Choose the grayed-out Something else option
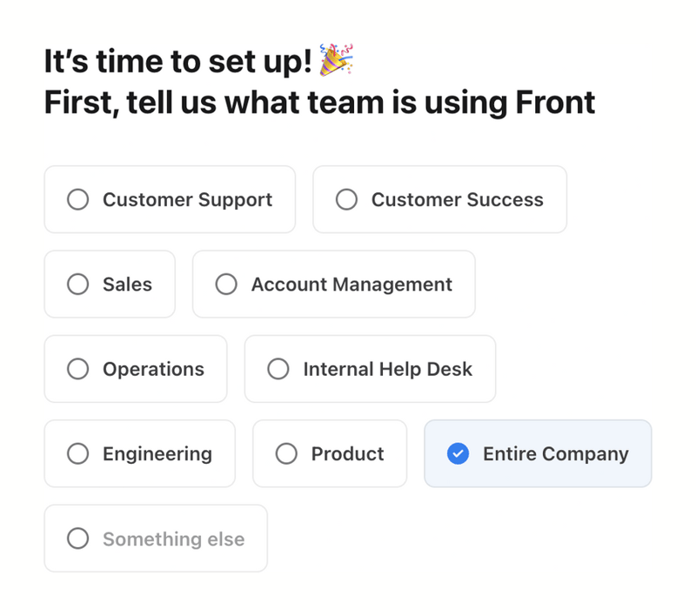696x616 pixels. coord(156,539)
